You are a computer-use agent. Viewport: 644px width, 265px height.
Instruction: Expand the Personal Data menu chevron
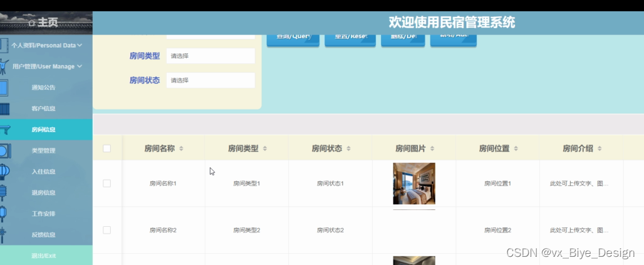(x=80, y=45)
